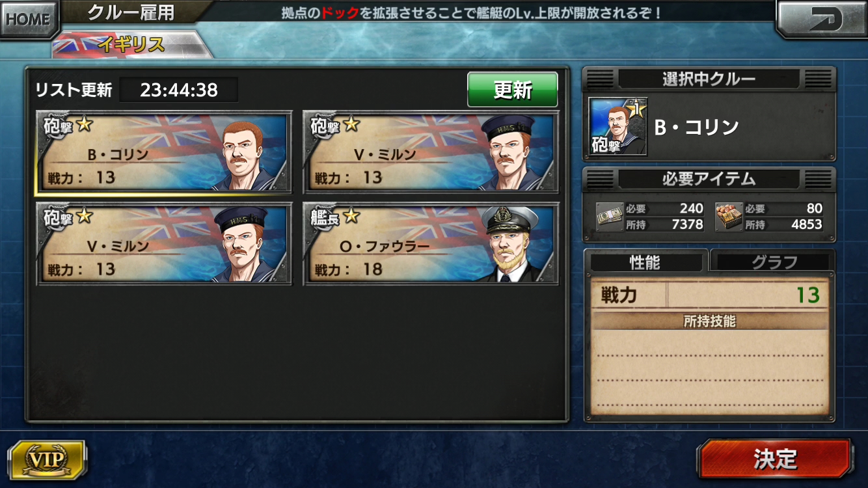Select the bottom-left V・ミルン crew card
Screen dimensions: 868x488
163,244
